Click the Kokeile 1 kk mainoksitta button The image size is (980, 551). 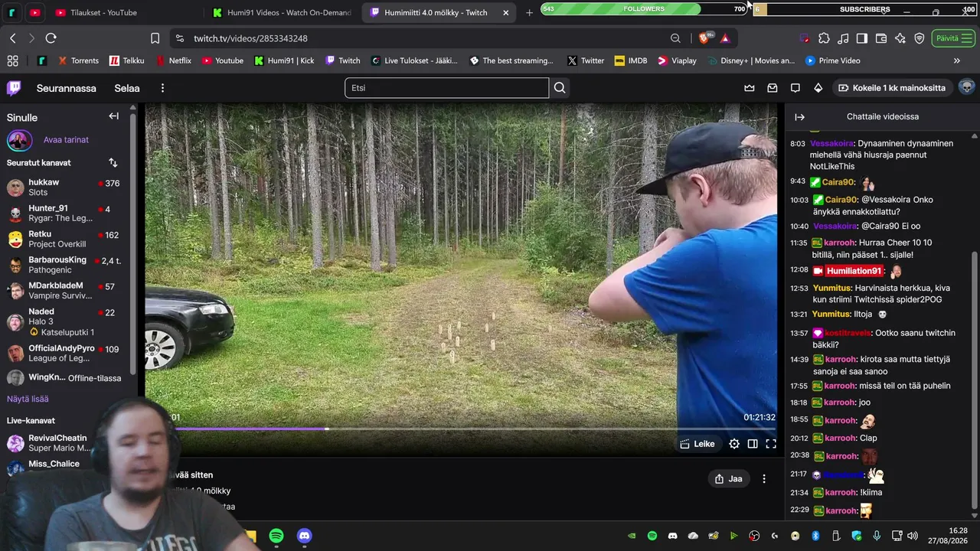pos(892,88)
